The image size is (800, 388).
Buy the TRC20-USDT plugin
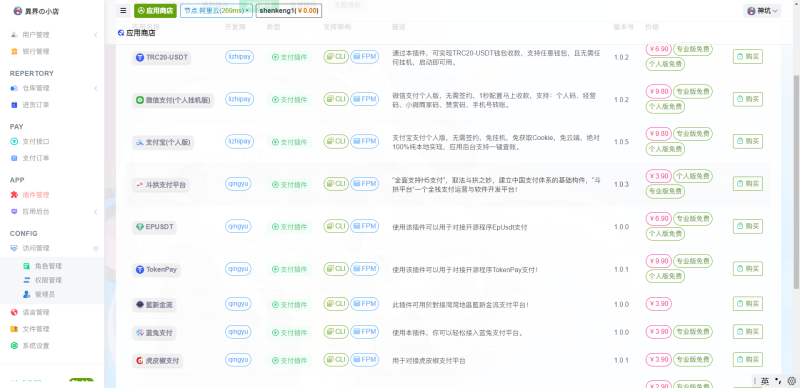(x=748, y=57)
